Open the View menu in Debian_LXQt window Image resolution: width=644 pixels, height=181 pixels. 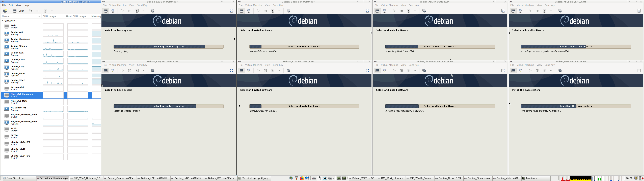click(x=132, y=65)
